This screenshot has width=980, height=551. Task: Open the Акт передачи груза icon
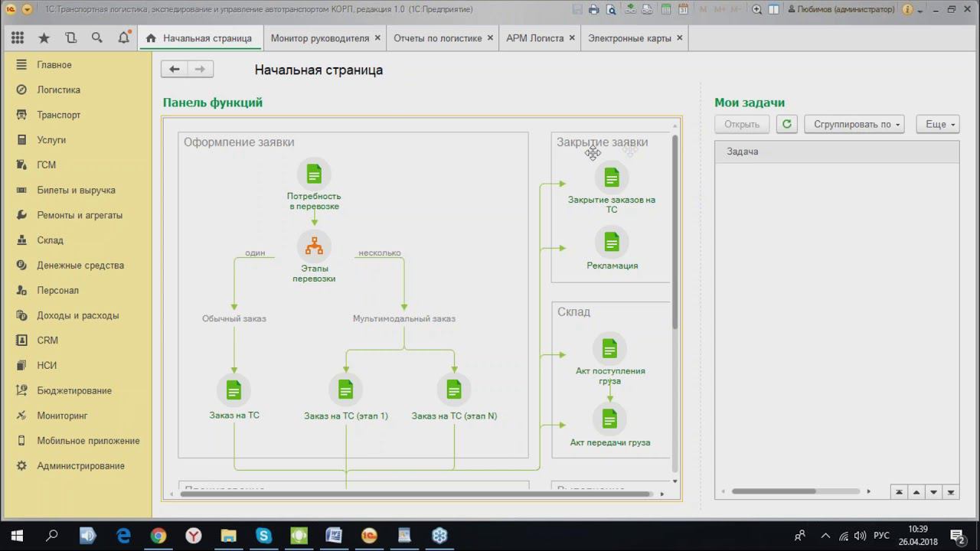tap(609, 419)
